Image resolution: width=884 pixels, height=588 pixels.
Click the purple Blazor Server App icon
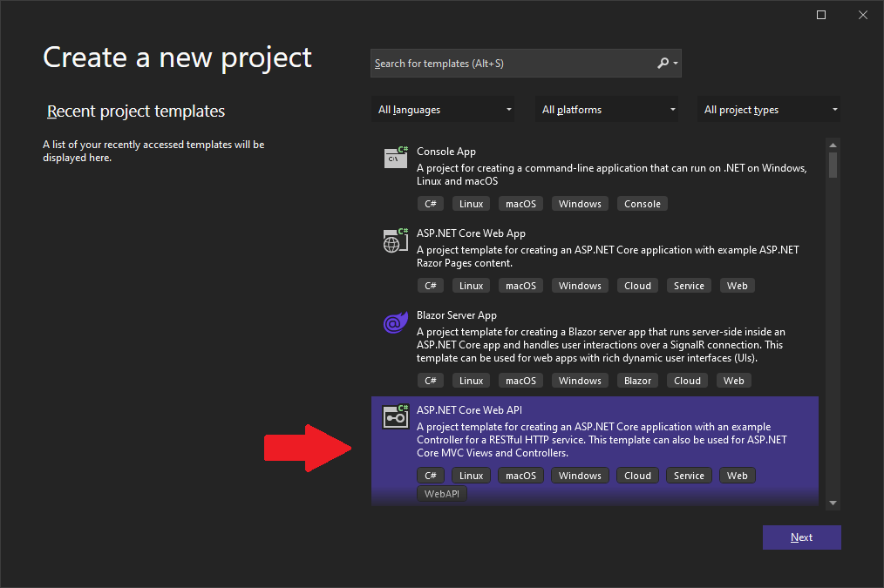pyautogui.click(x=395, y=322)
